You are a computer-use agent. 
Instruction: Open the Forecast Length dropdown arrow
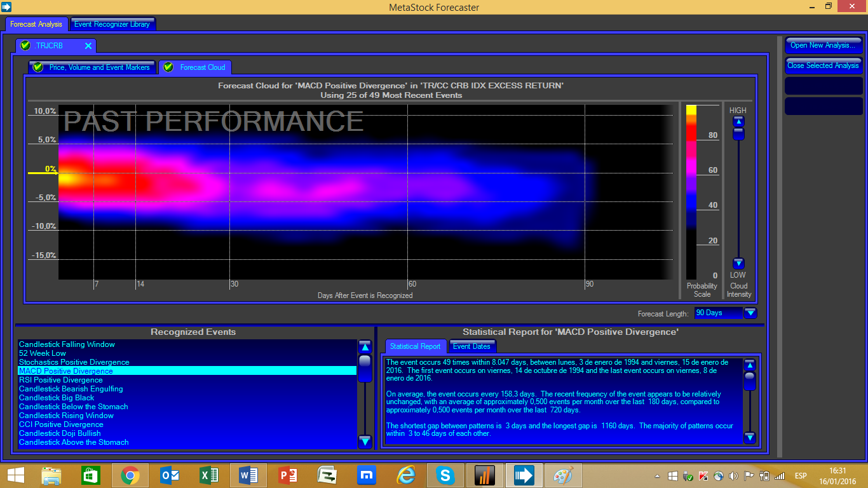750,313
